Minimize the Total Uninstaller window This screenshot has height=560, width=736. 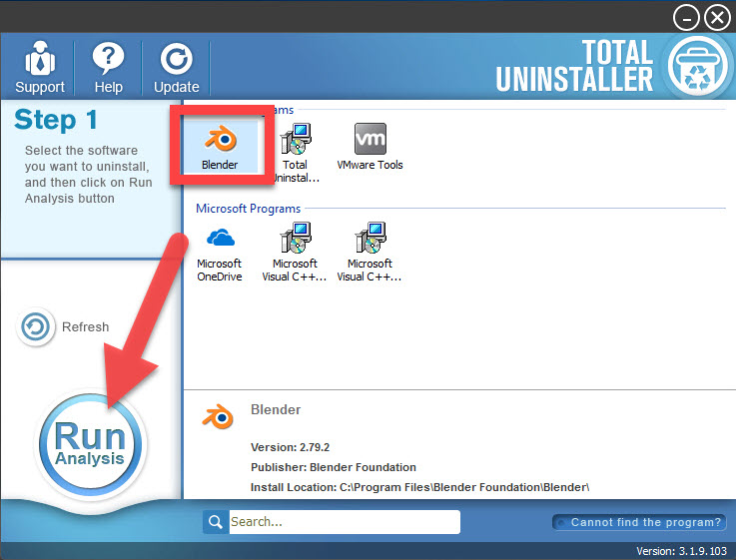point(686,18)
